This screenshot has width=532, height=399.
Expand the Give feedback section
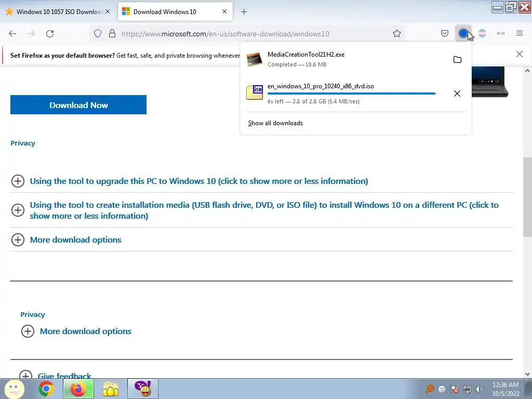pyautogui.click(x=64, y=376)
